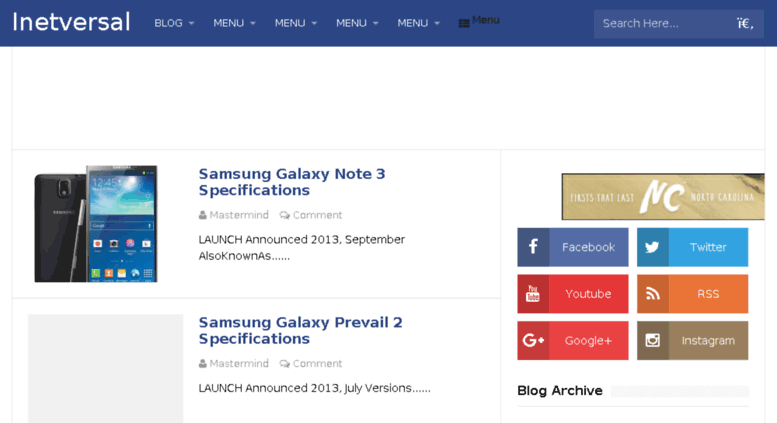Click Comment link under Galaxy Note 3
This screenshot has height=423, width=777.
317,215
